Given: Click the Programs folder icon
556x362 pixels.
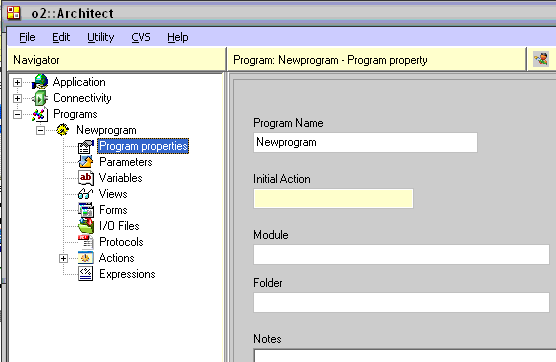Looking at the screenshot, I should (x=40, y=114).
